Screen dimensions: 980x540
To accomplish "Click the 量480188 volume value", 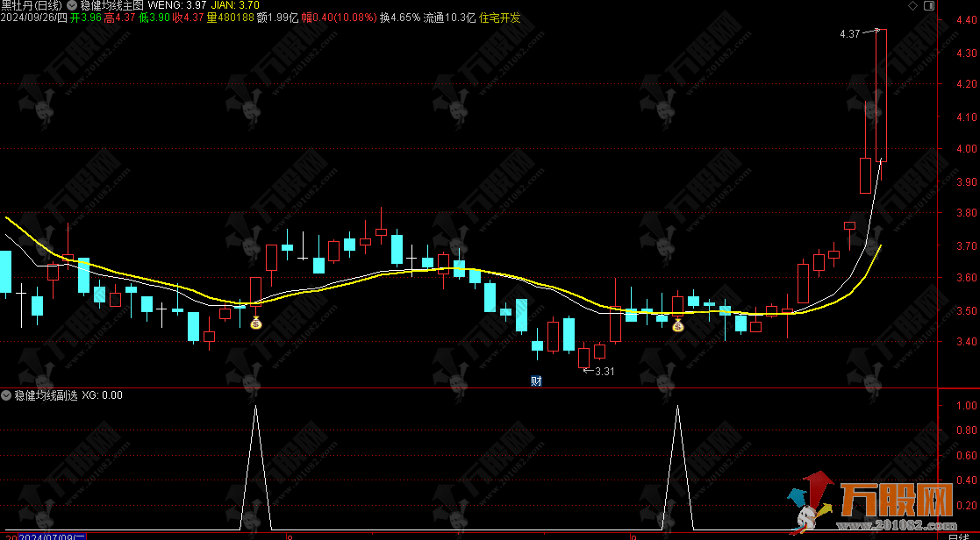I will 231,18.
